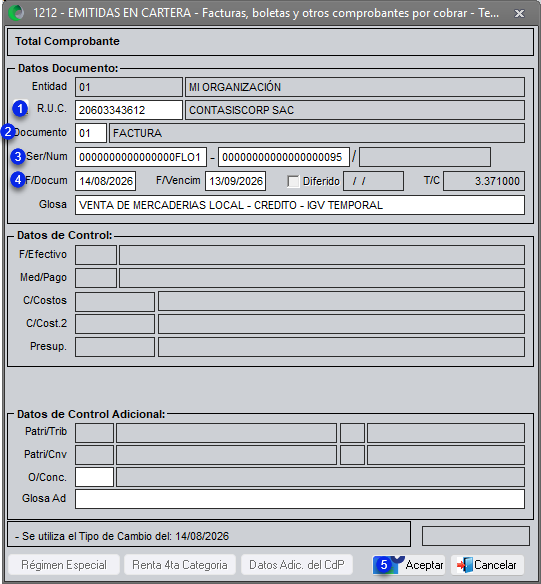Image resolution: width=541 pixels, height=584 pixels.
Task: Select the Documento type code field
Action: point(91,133)
